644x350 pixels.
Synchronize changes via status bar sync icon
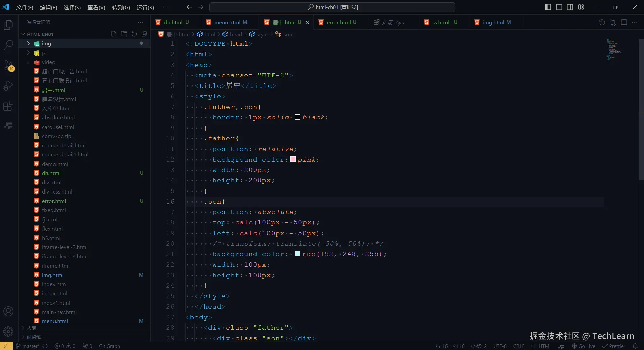pos(45,346)
